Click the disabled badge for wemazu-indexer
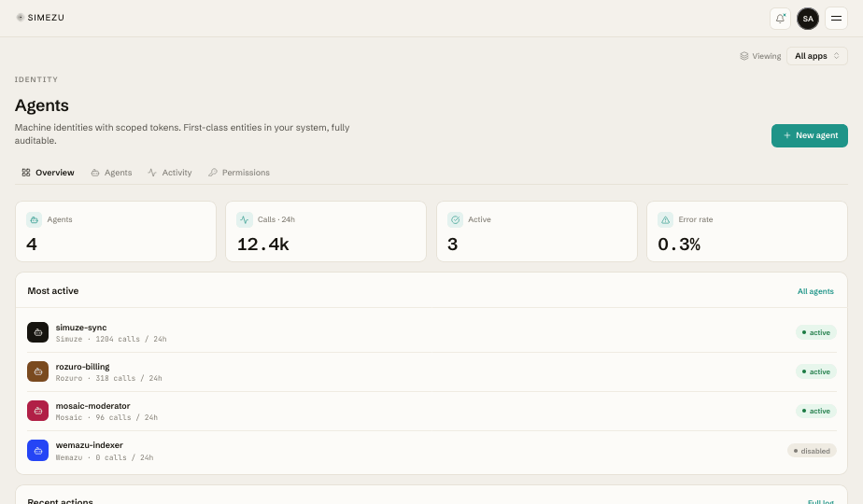The image size is (863, 504). 812,451
